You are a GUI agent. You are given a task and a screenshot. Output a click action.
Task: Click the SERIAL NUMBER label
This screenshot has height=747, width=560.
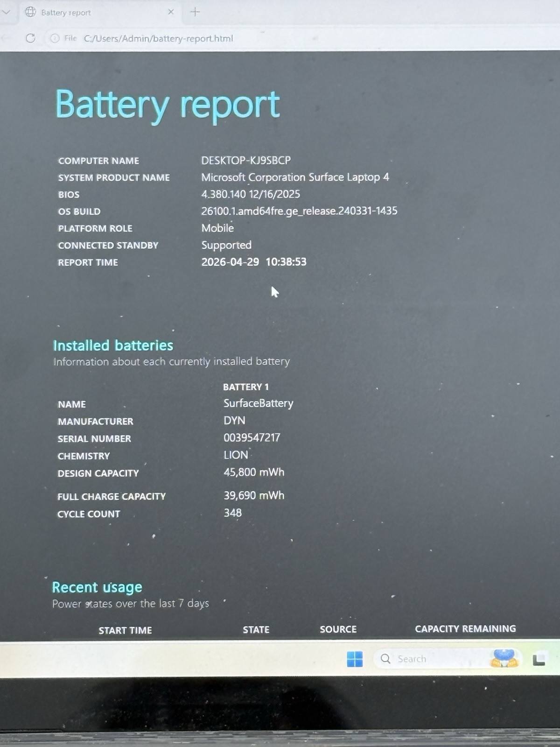click(94, 439)
